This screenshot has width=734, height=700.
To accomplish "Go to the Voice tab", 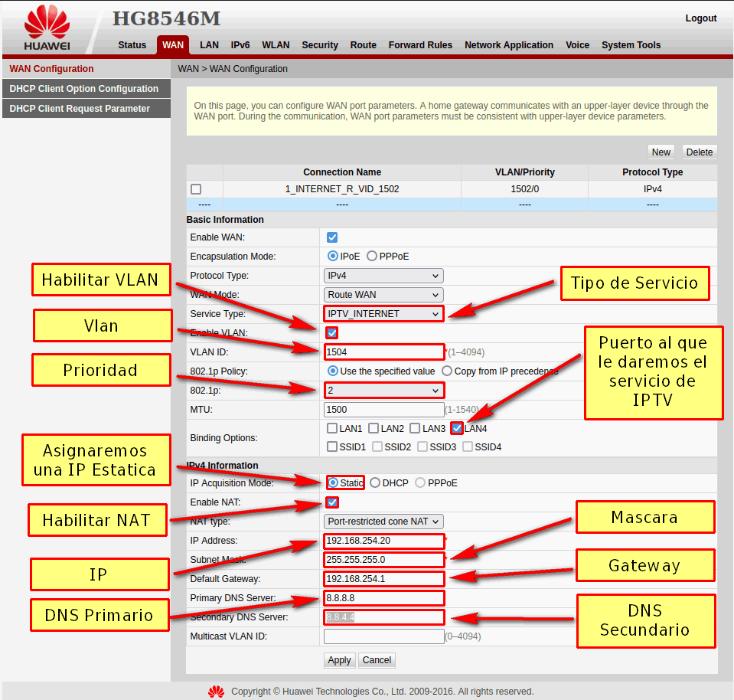I will 577,45.
